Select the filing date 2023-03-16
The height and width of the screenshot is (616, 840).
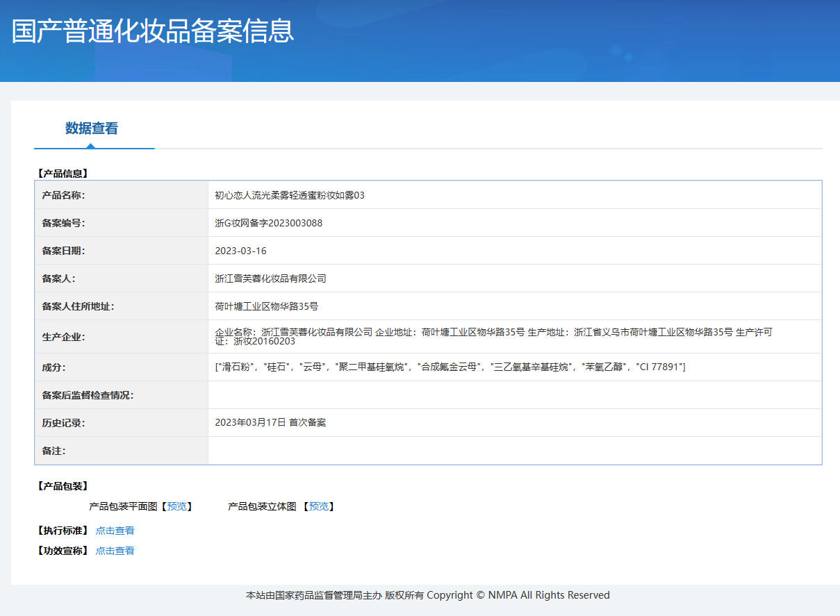pos(241,251)
